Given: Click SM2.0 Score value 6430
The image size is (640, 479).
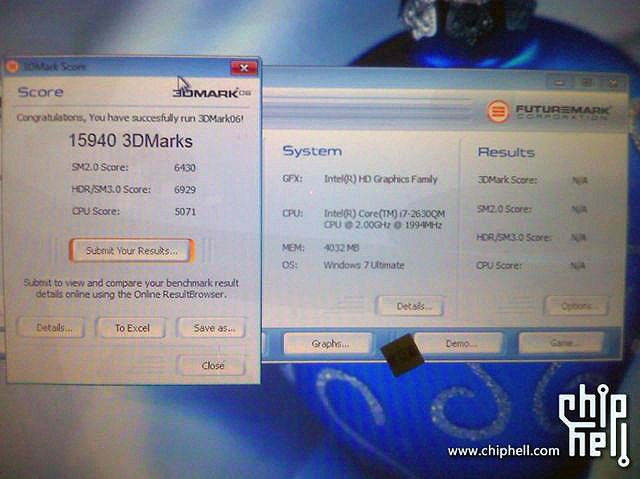Looking at the screenshot, I should point(185,168).
